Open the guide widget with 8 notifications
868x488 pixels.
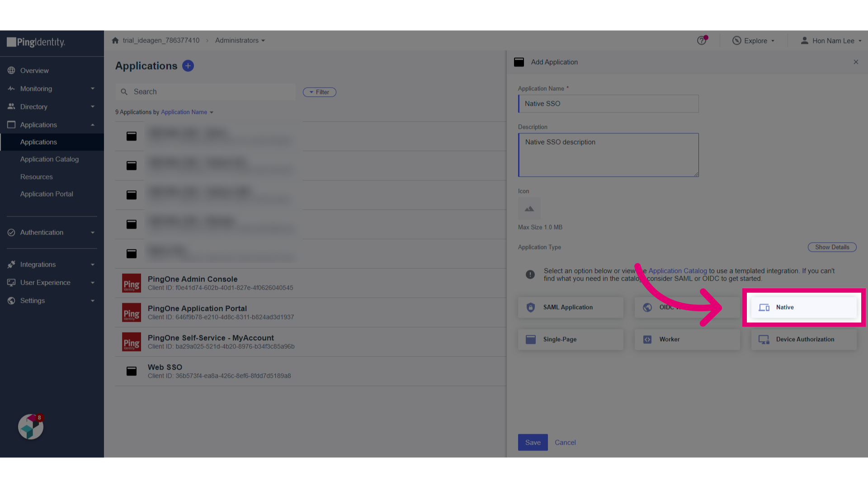click(31, 427)
